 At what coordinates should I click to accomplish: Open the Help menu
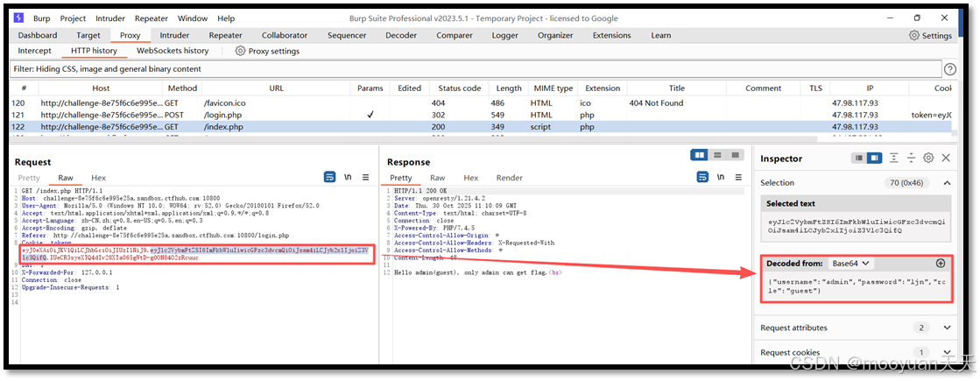[x=226, y=18]
